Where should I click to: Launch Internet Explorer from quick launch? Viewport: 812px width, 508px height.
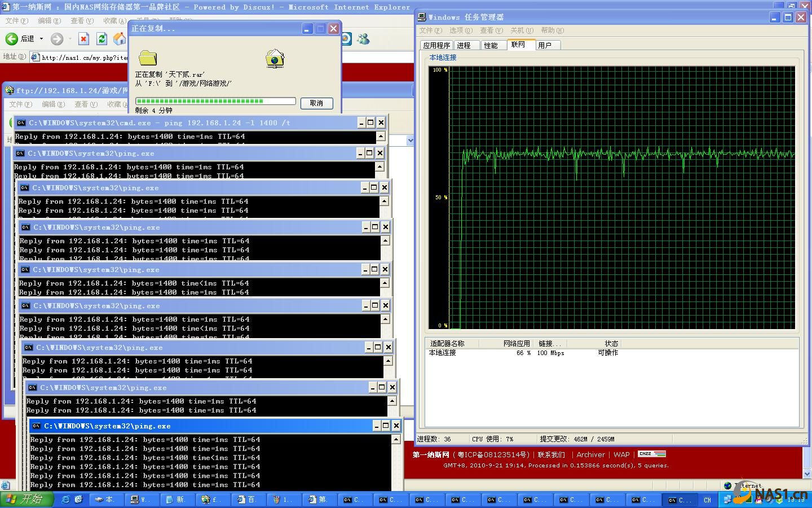pyautogui.click(x=66, y=500)
